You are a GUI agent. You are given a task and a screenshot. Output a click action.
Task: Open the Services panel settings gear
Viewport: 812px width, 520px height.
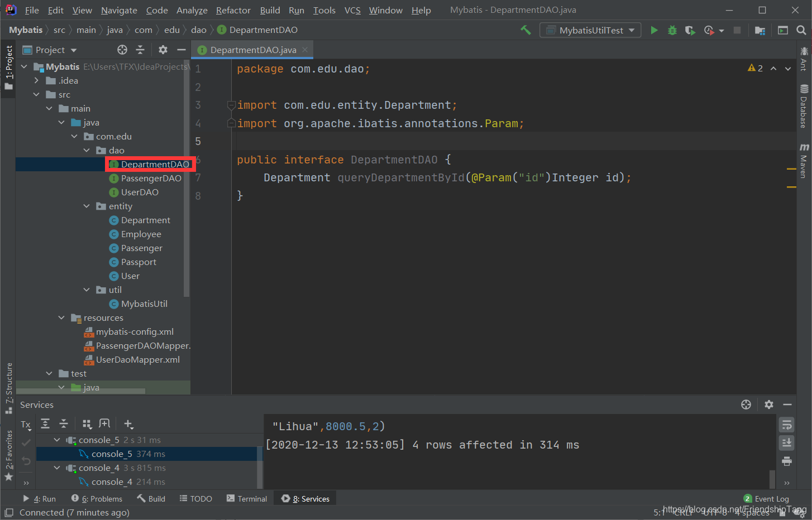point(769,405)
